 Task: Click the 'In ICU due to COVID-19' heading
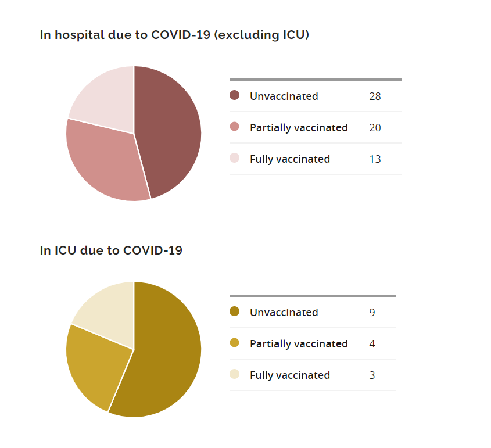click(x=111, y=250)
